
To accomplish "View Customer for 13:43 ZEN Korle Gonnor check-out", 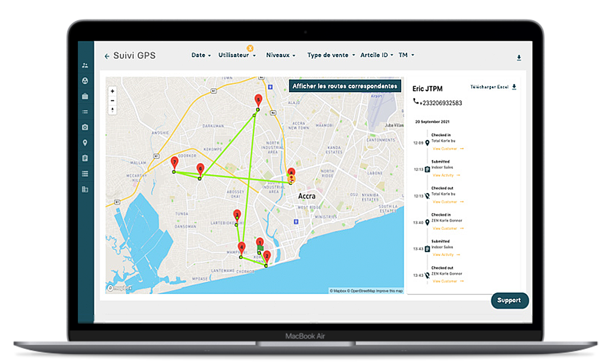I will pos(448,281).
